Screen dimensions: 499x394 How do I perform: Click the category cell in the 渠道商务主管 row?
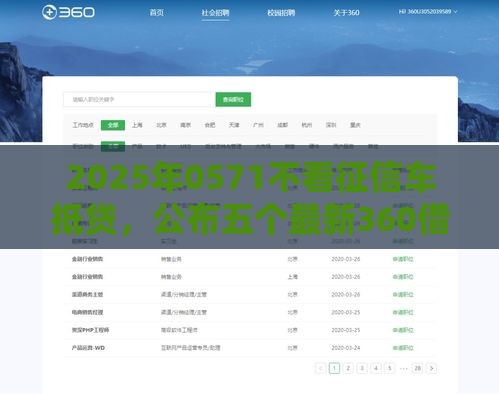[184, 294]
